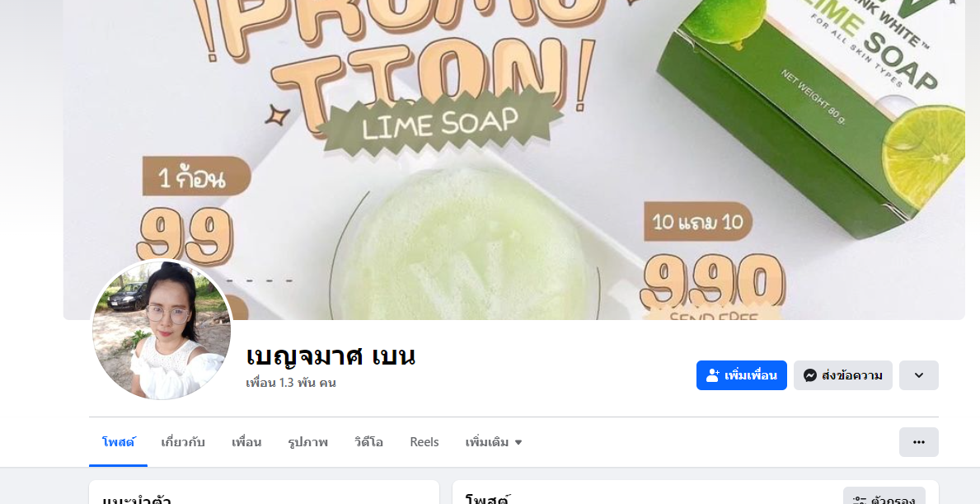Screen dimensions: 980x504
Task: Open chat via the ส่งข้อความ Messenger button
Action: (842, 375)
